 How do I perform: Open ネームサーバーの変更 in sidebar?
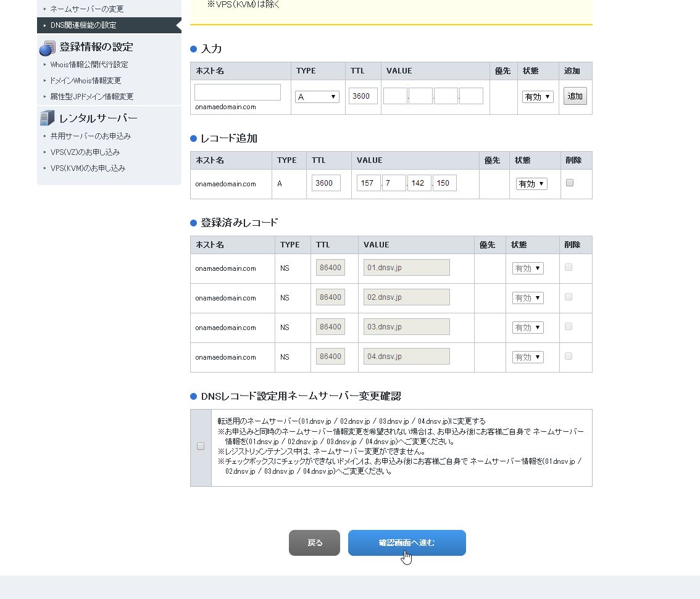click(x=86, y=9)
